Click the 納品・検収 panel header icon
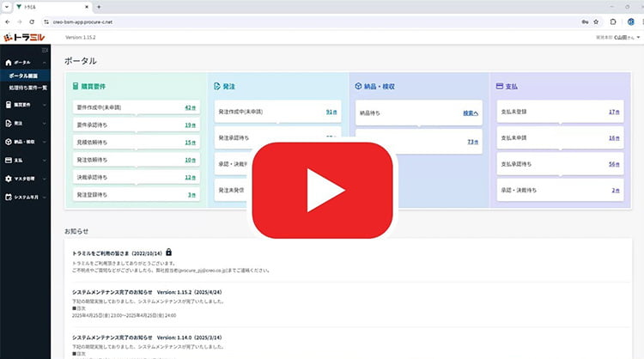 [358, 86]
